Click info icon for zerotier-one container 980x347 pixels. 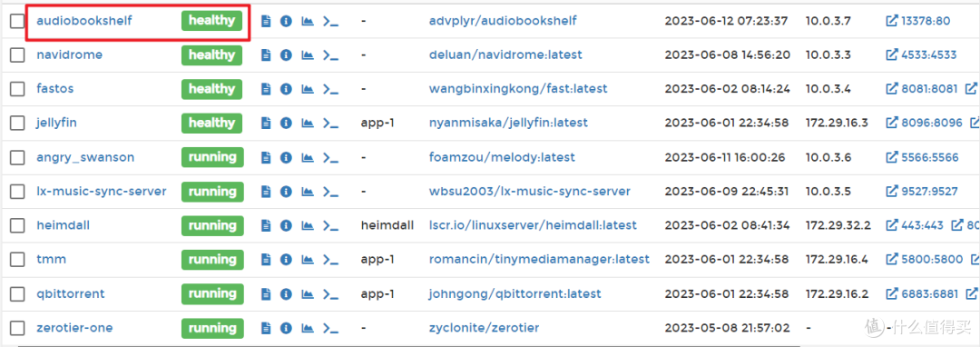point(286,328)
